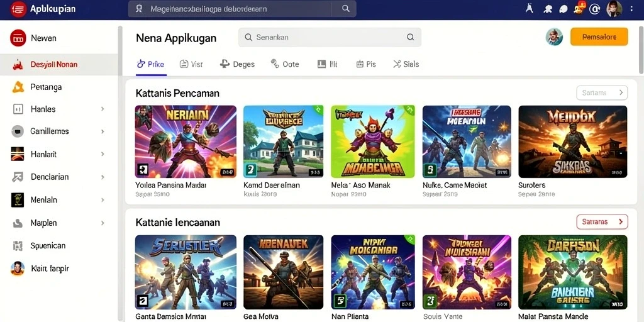The height and width of the screenshot is (322, 644).
Task: Open the chat bubble icon in header
Action: coord(563,9)
